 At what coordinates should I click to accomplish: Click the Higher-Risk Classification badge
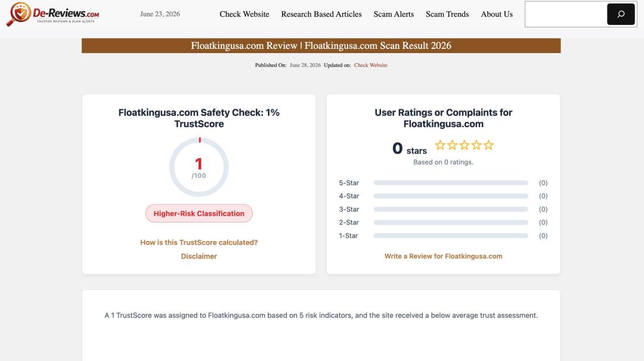[199, 214]
